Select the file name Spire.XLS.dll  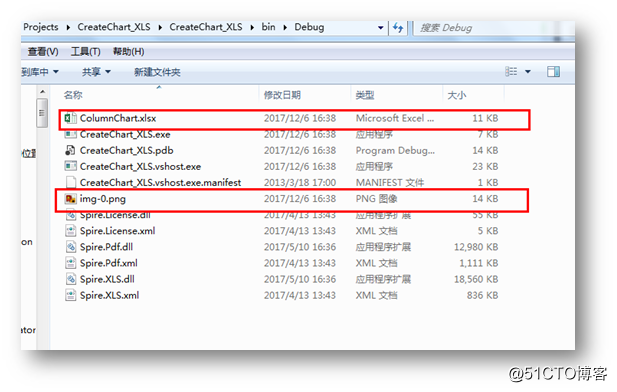point(107,279)
